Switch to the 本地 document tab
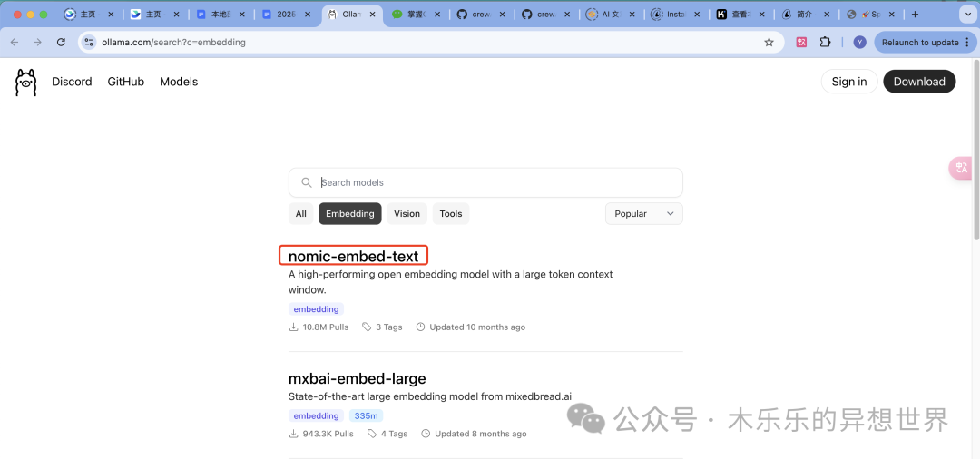This screenshot has height=459, width=980. click(x=220, y=15)
